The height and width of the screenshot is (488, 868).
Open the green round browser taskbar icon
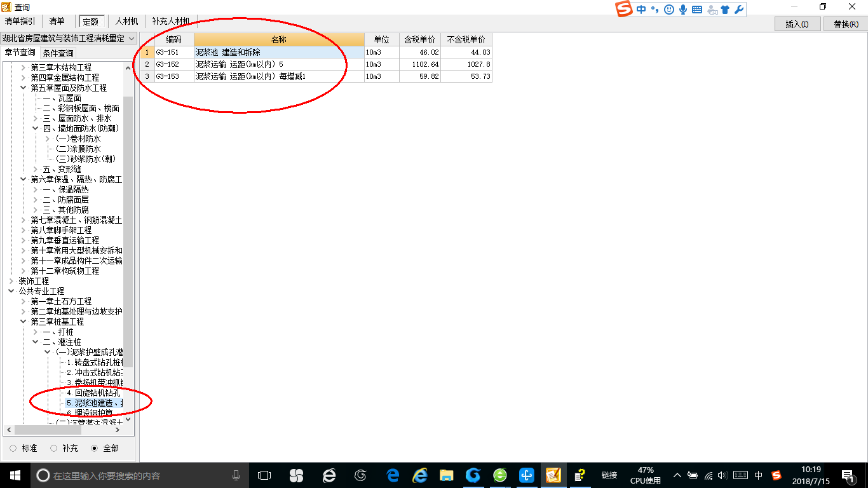[500, 475]
